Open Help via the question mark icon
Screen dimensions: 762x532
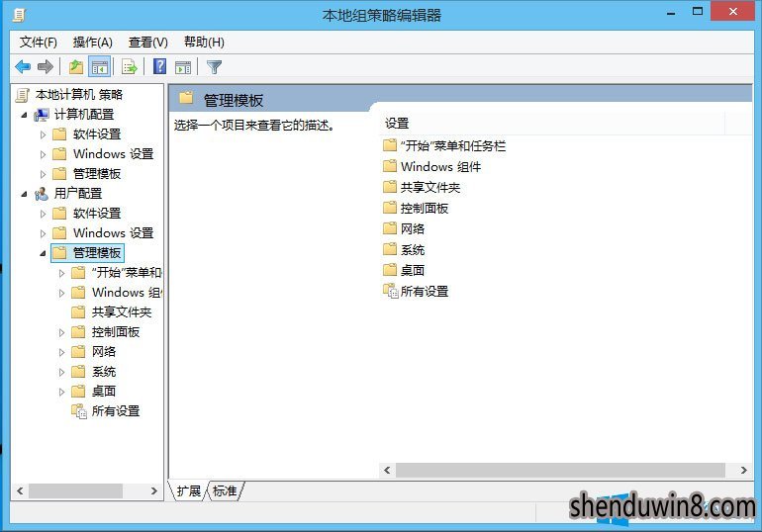click(x=160, y=66)
